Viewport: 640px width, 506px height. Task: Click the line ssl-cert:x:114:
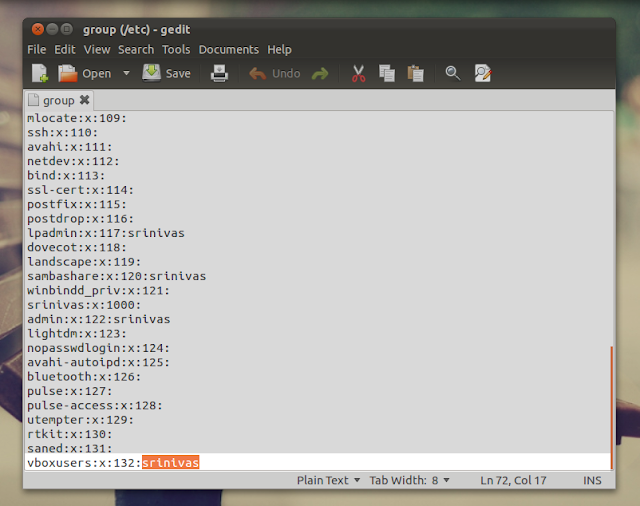pos(80,190)
